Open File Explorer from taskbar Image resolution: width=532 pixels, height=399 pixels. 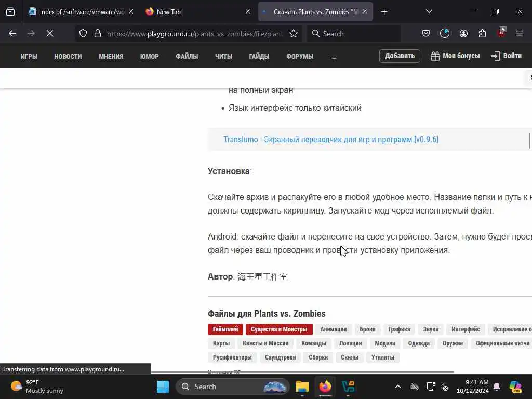(x=302, y=387)
